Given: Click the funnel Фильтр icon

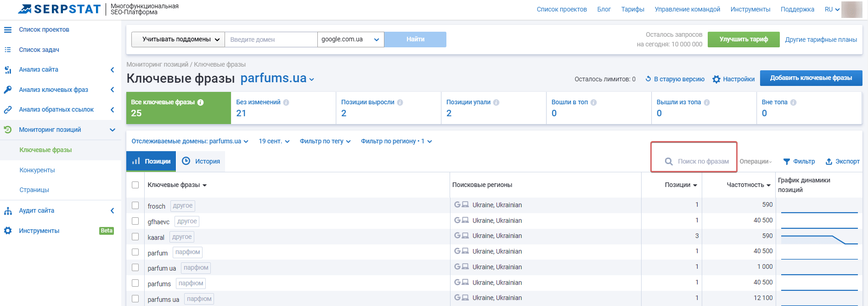Looking at the screenshot, I should click(787, 162).
